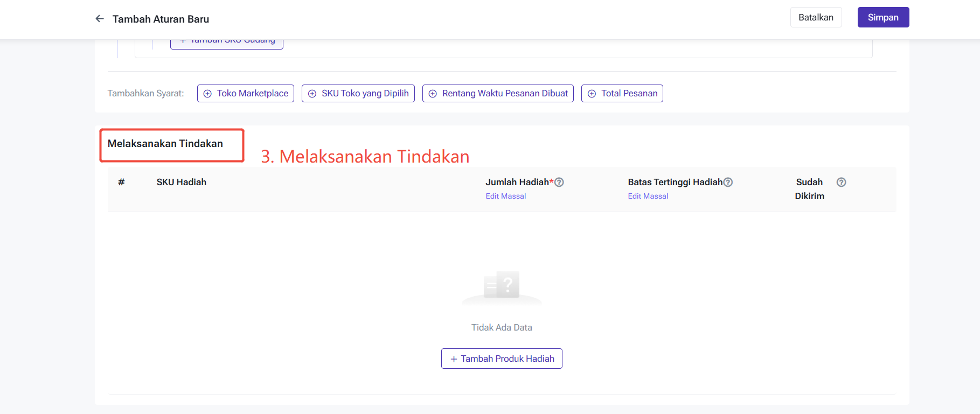The height and width of the screenshot is (414, 980).
Task: Add the Total Pesanan condition
Action: (x=622, y=94)
